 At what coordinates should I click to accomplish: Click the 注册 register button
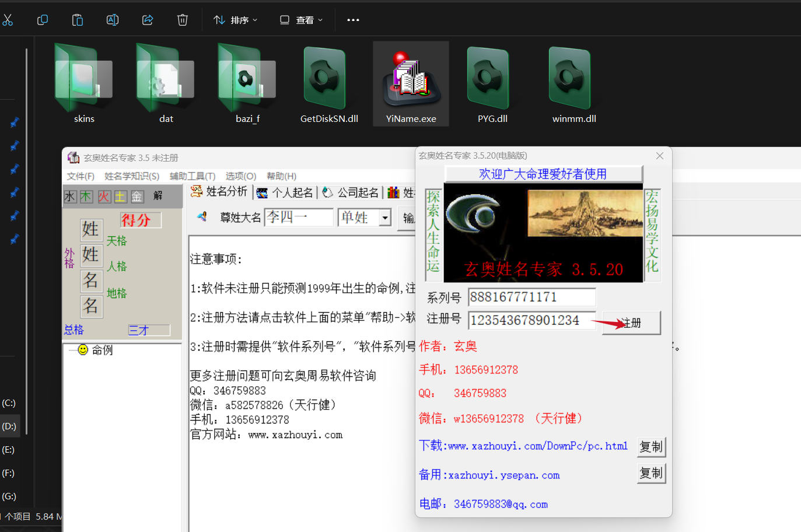631,323
